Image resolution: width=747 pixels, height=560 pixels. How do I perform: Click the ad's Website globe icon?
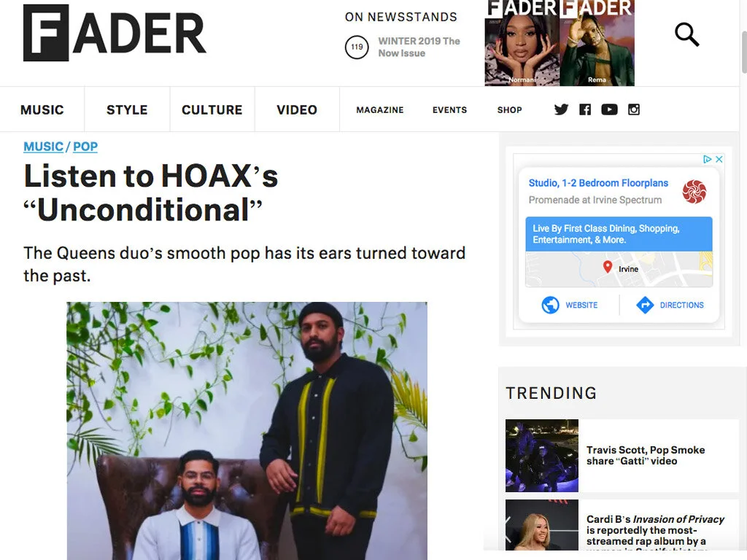550,305
